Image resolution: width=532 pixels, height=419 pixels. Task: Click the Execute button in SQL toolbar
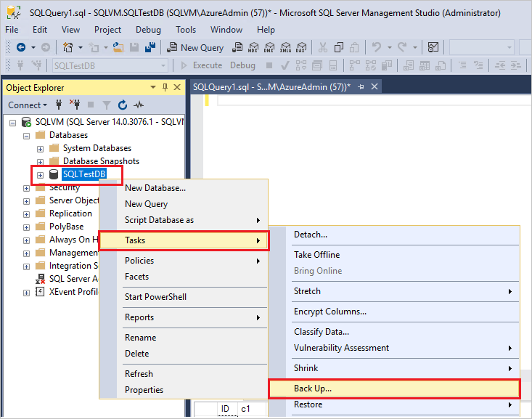click(x=202, y=65)
